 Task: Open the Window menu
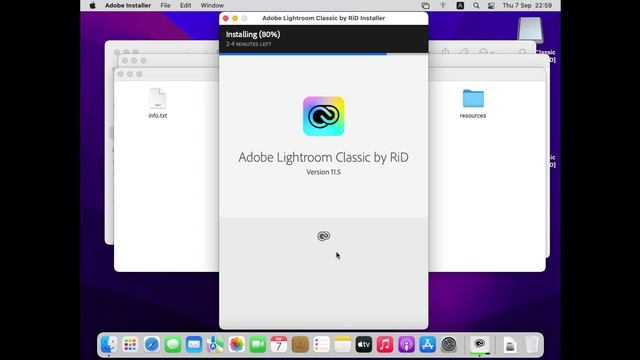pos(212,5)
